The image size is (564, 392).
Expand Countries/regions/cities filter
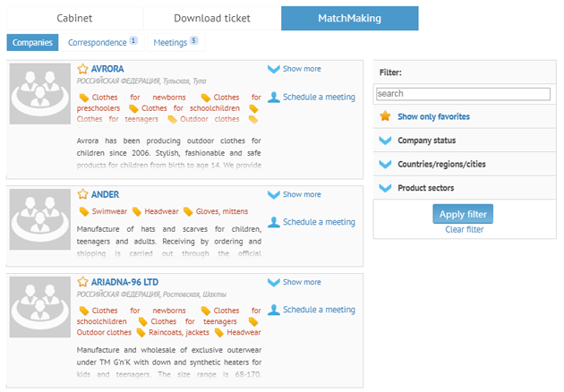385,165
